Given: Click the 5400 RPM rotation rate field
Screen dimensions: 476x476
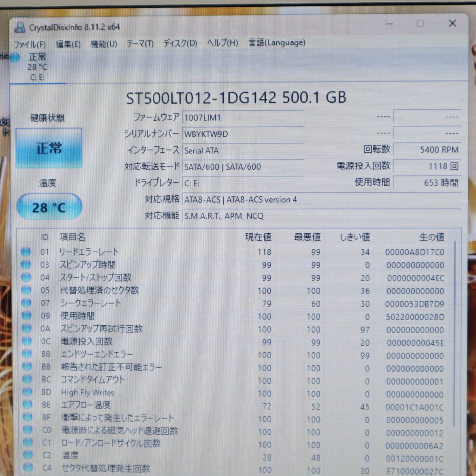Looking at the screenshot, I should [427, 150].
